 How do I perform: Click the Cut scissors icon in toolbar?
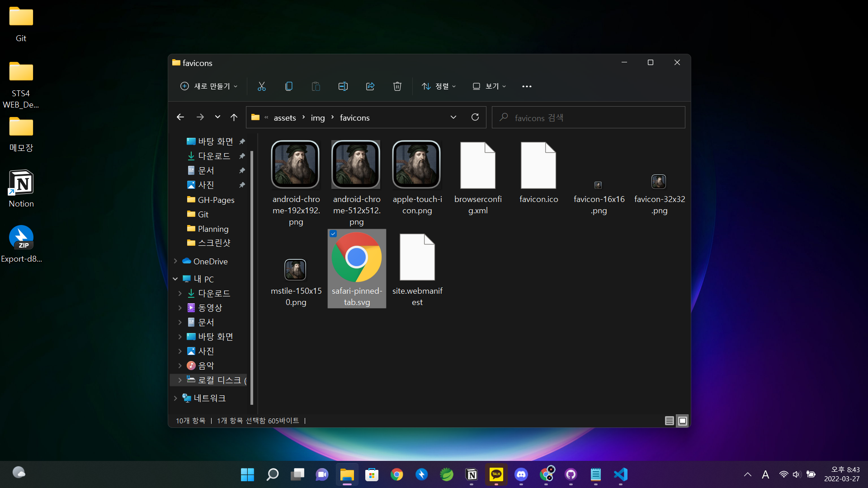pyautogui.click(x=261, y=86)
